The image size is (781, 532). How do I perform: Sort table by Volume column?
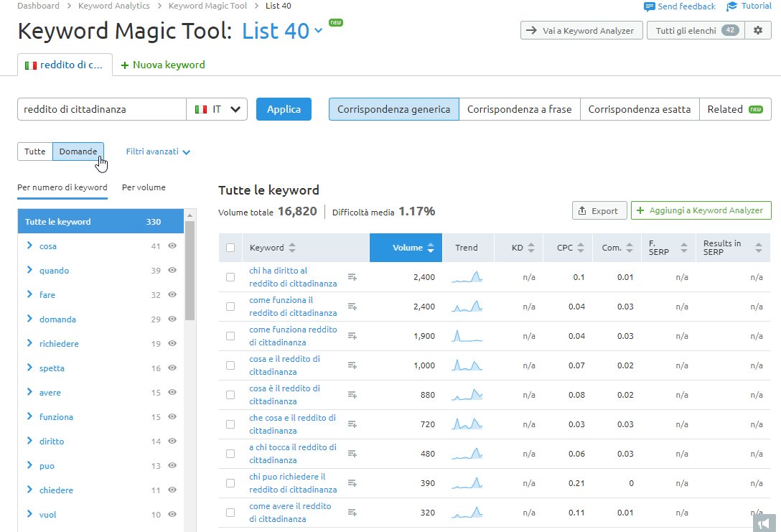coord(406,248)
